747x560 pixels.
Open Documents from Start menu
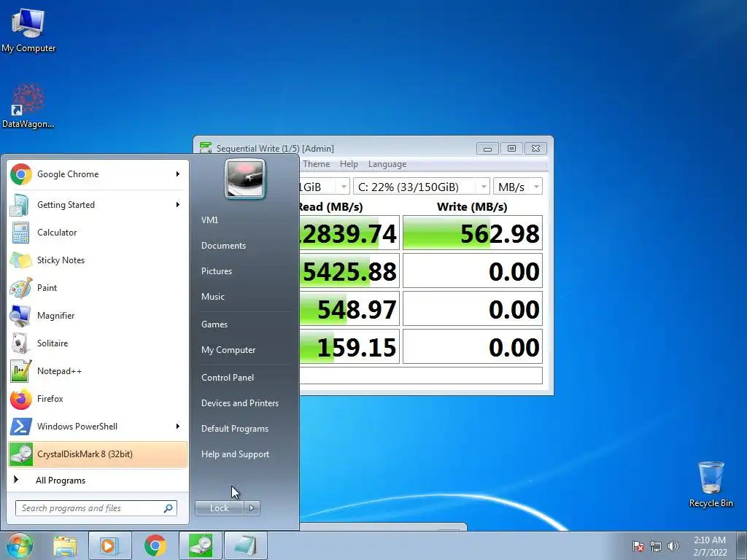click(223, 246)
